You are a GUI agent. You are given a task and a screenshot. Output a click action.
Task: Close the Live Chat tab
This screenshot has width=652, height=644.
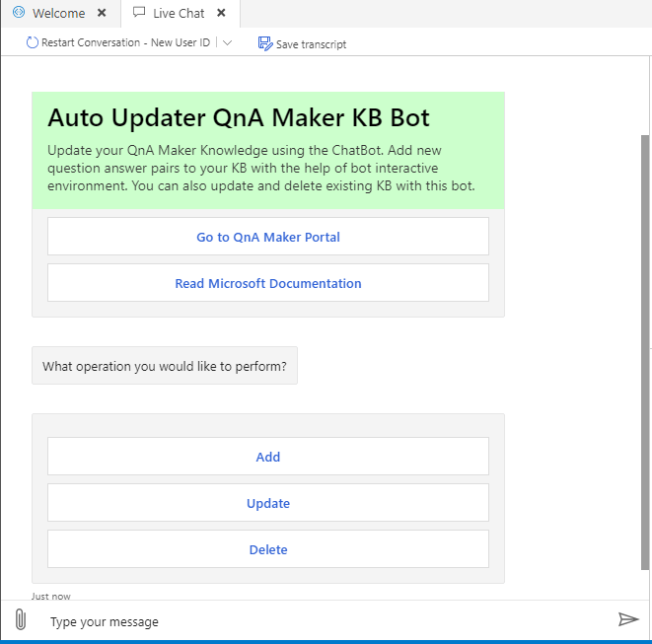click(x=221, y=13)
